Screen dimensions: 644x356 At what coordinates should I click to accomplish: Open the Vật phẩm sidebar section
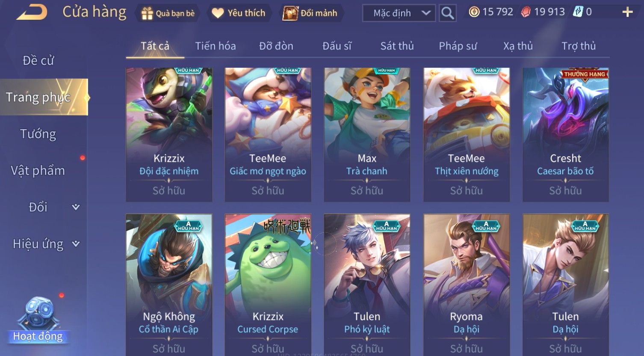(x=38, y=171)
